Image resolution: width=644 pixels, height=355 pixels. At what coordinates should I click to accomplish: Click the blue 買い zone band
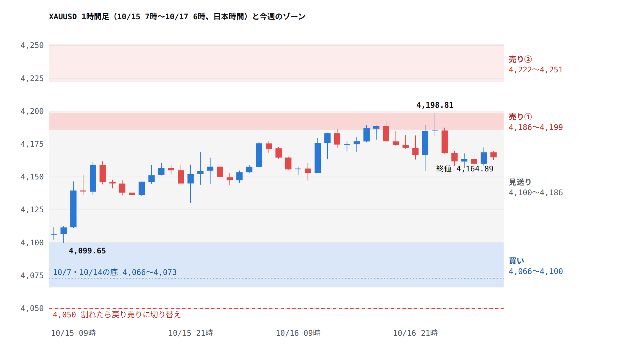pyautogui.click(x=276, y=265)
